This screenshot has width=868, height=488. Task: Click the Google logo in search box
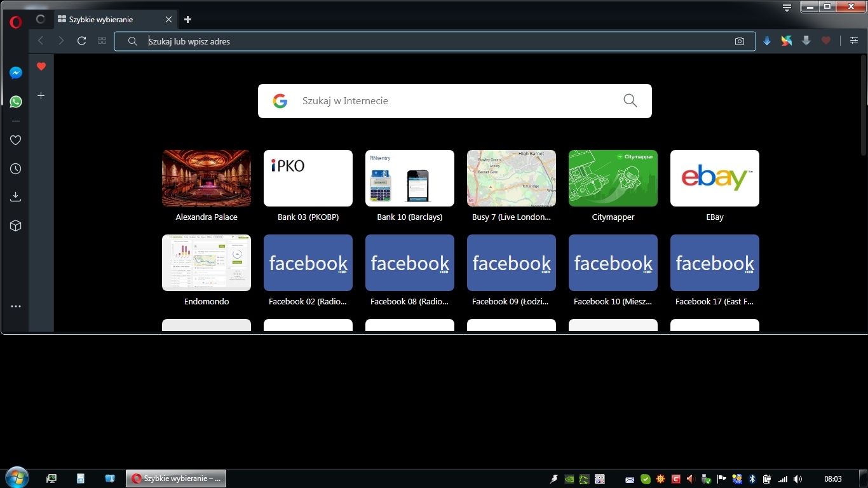click(280, 100)
